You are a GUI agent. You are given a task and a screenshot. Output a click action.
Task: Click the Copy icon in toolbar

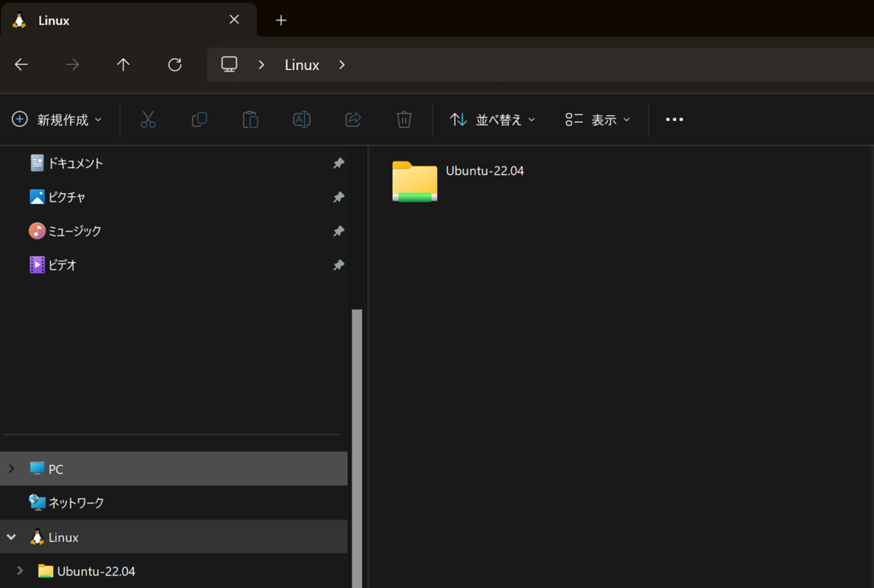click(199, 119)
